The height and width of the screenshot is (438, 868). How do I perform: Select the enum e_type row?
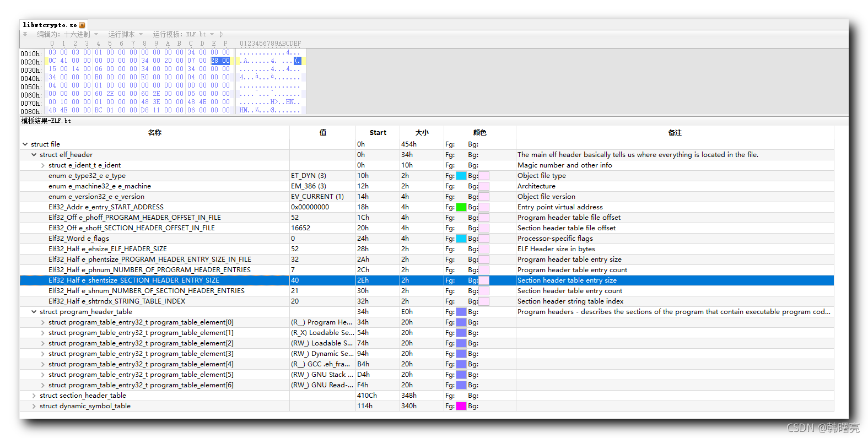point(427,176)
